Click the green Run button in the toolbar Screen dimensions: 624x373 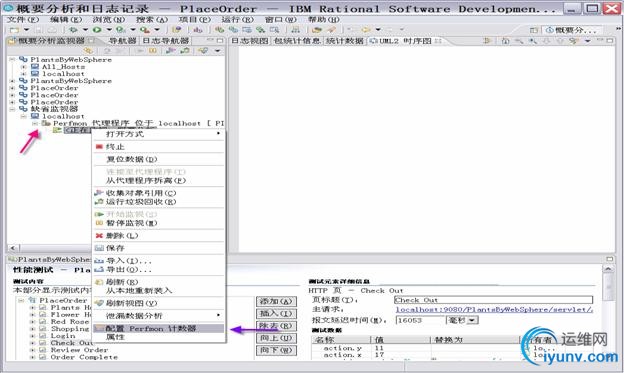97,29
